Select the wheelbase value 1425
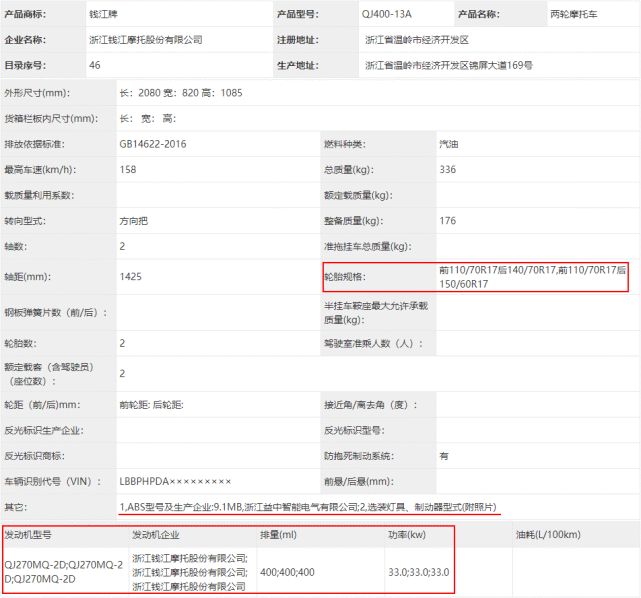This screenshot has width=641, height=598. (x=130, y=277)
